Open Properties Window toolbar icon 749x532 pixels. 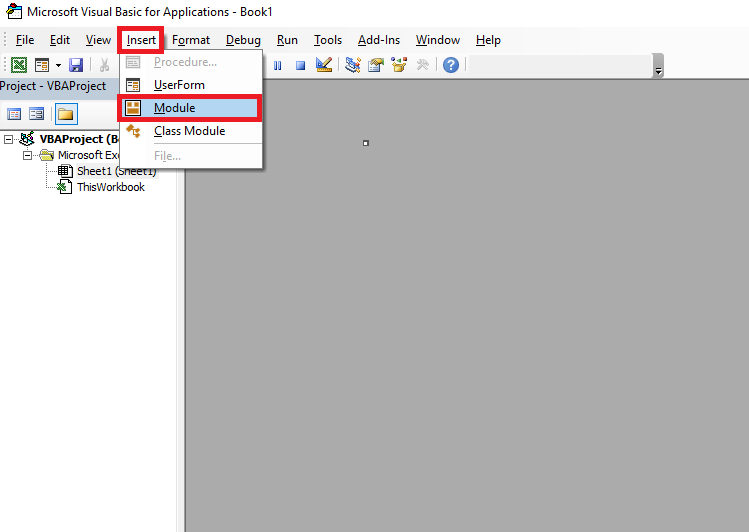coord(376,65)
